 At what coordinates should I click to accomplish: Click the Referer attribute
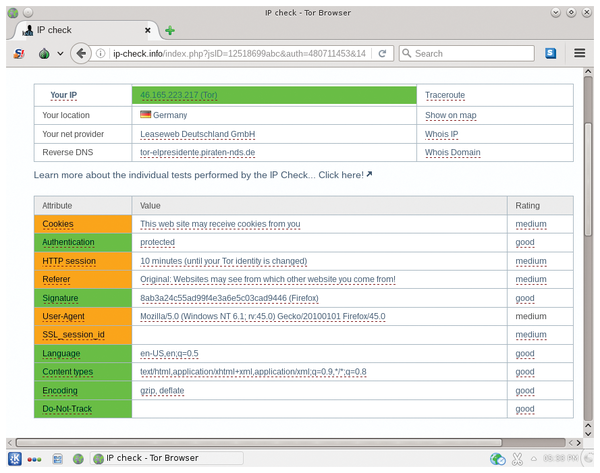(x=56, y=279)
